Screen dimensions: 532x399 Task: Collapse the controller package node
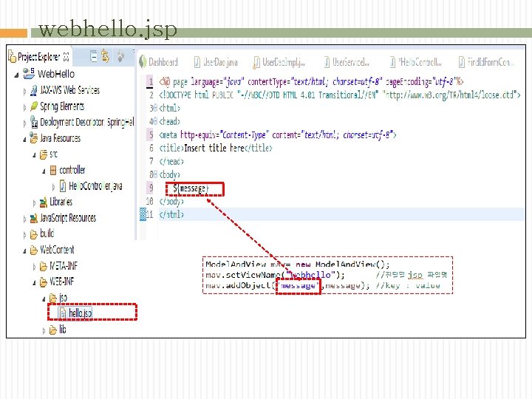click(x=44, y=171)
